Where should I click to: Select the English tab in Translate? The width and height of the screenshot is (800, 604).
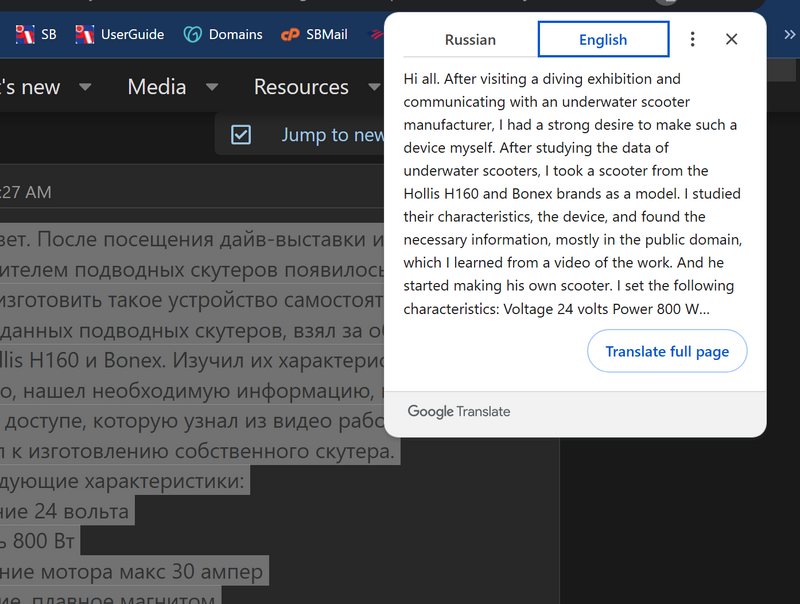tap(603, 39)
